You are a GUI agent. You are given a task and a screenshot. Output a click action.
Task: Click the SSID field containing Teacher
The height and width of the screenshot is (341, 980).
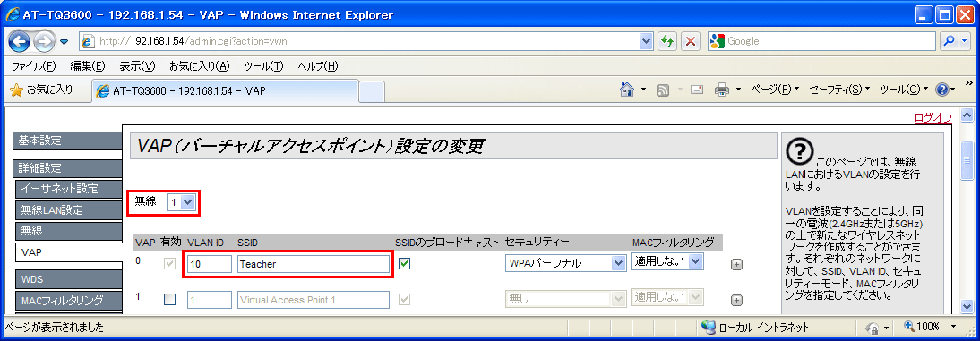pyautogui.click(x=314, y=264)
